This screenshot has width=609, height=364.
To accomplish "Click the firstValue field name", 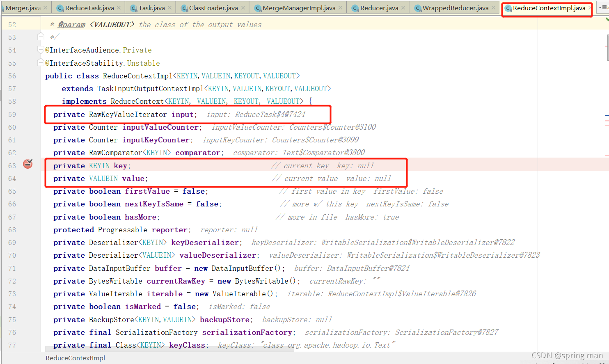I will pyautogui.click(x=147, y=191).
